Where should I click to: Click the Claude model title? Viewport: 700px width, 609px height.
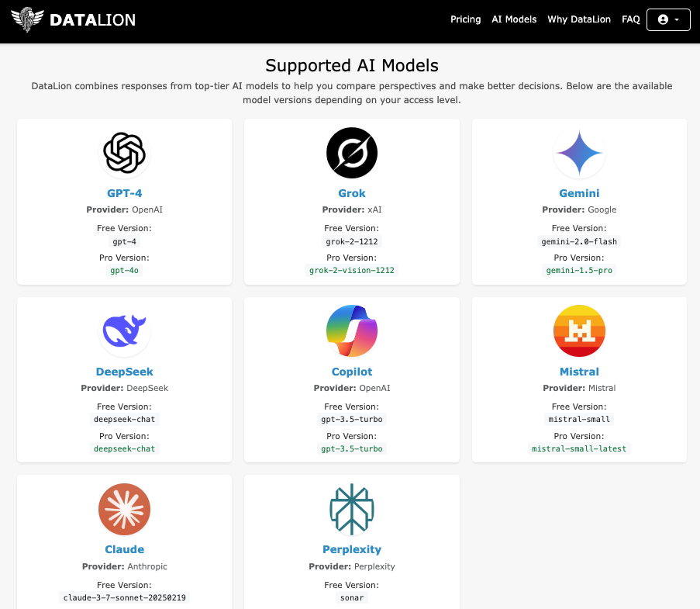point(124,549)
